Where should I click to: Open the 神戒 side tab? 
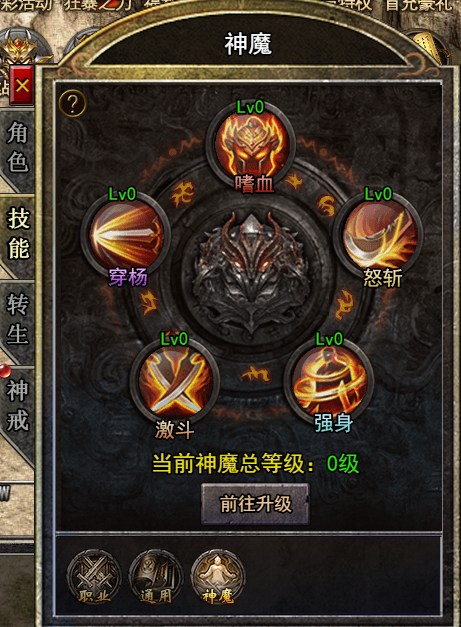[17, 406]
